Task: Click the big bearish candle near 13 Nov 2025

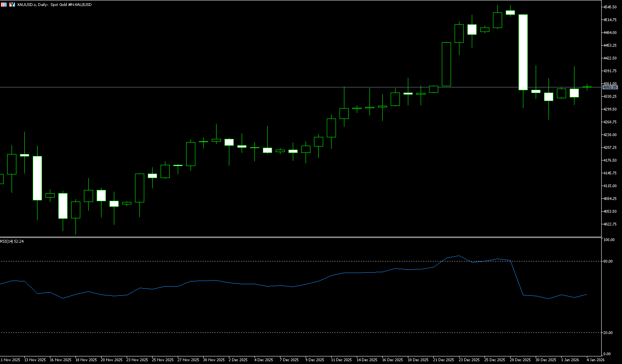Action: [37, 178]
